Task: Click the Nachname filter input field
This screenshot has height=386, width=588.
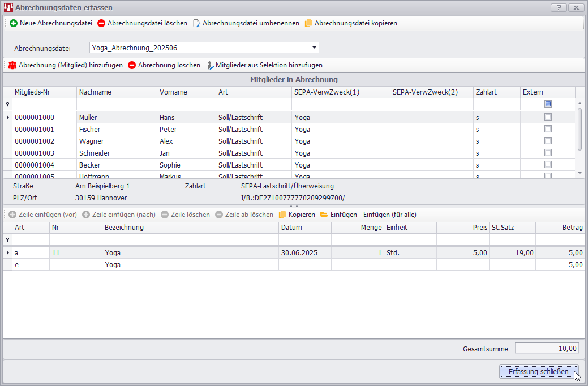Action: coord(116,104)
